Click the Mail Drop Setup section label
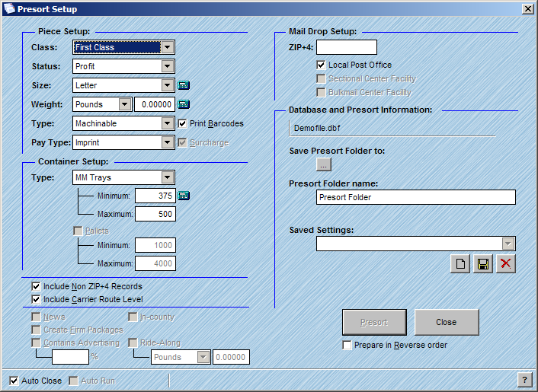The width and height of the screenshot is (538, 392). tap(322, 31)
